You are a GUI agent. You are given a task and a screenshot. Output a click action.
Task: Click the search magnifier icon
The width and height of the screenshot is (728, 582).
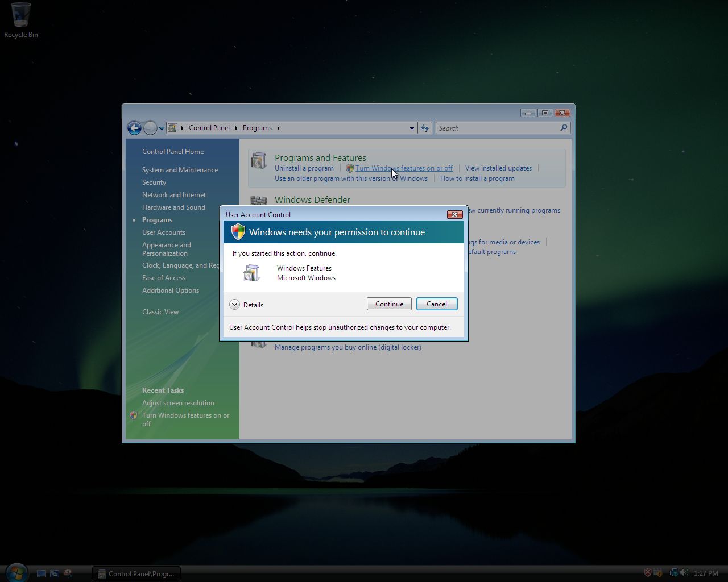[564, 128]
